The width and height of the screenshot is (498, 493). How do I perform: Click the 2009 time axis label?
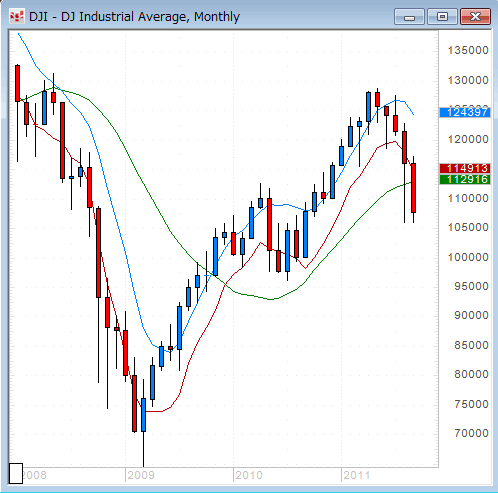[141, 475]
